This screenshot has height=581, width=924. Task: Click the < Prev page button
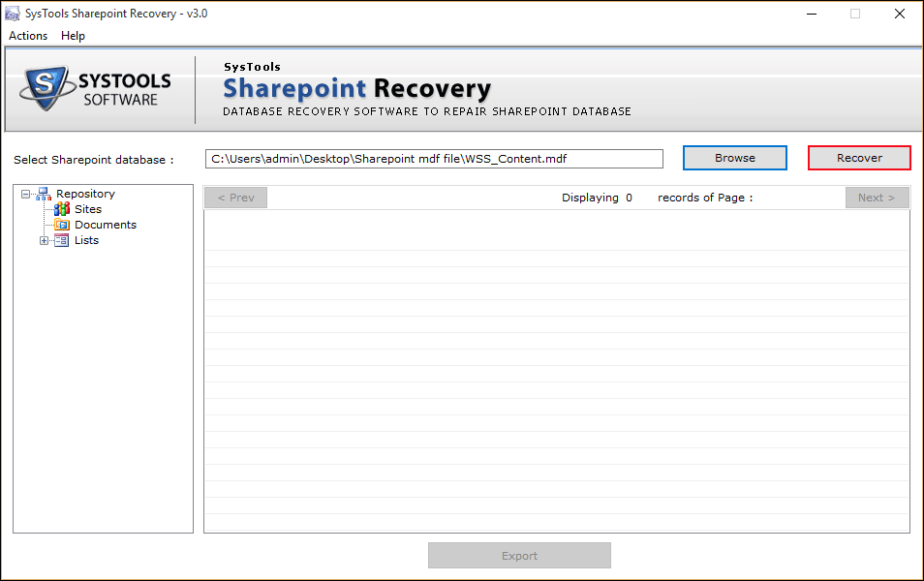pos(235,198)
